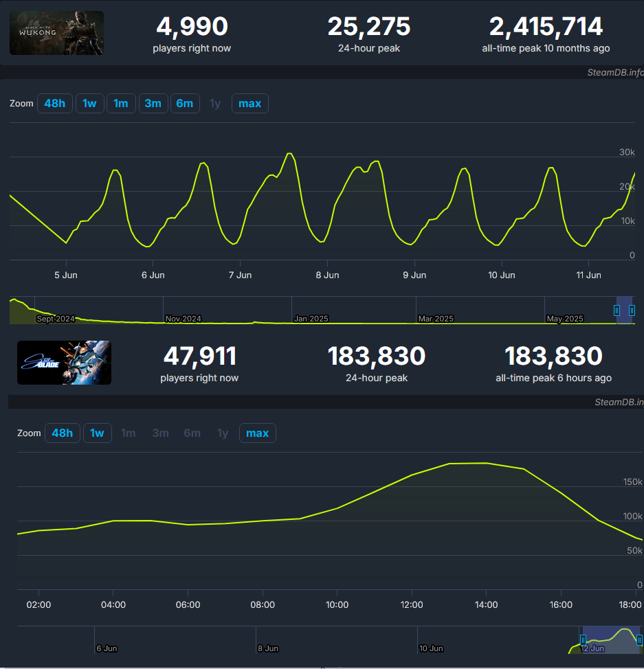Set Wukong chart zoom to 6m
Screen dimensions: 644x669
tap(185, 103)
